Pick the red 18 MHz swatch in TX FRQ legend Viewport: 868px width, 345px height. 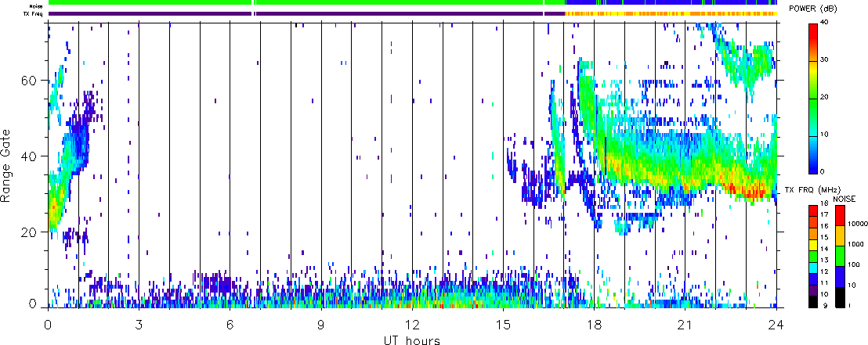811,210
